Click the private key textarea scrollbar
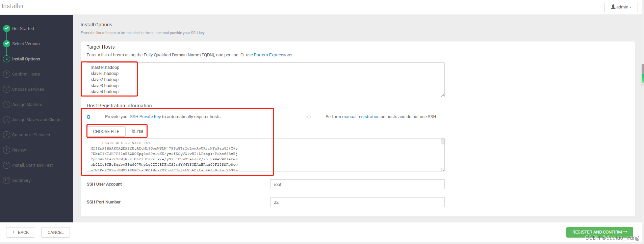 (443, 141)
